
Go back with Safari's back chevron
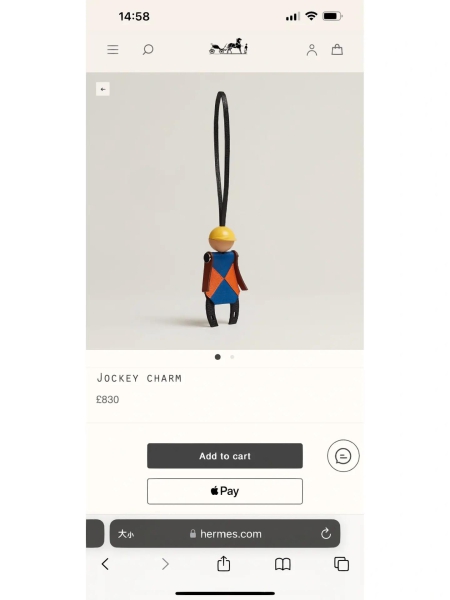105,564
